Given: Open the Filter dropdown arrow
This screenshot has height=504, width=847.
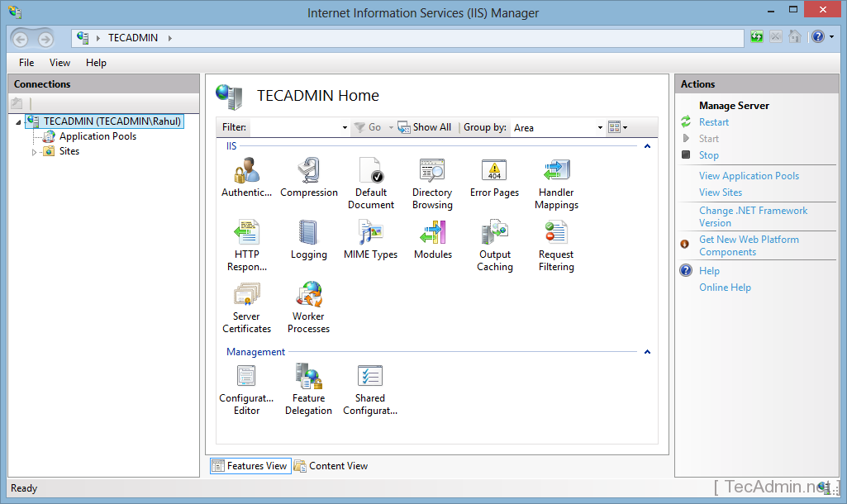Looking at the screenshot, I should pos(345,127).
